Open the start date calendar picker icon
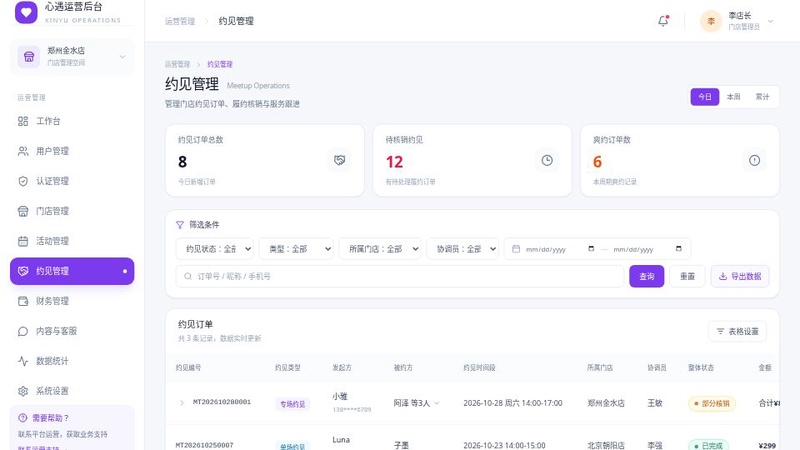This screenshot has width=800, height=450. point(591,249)
